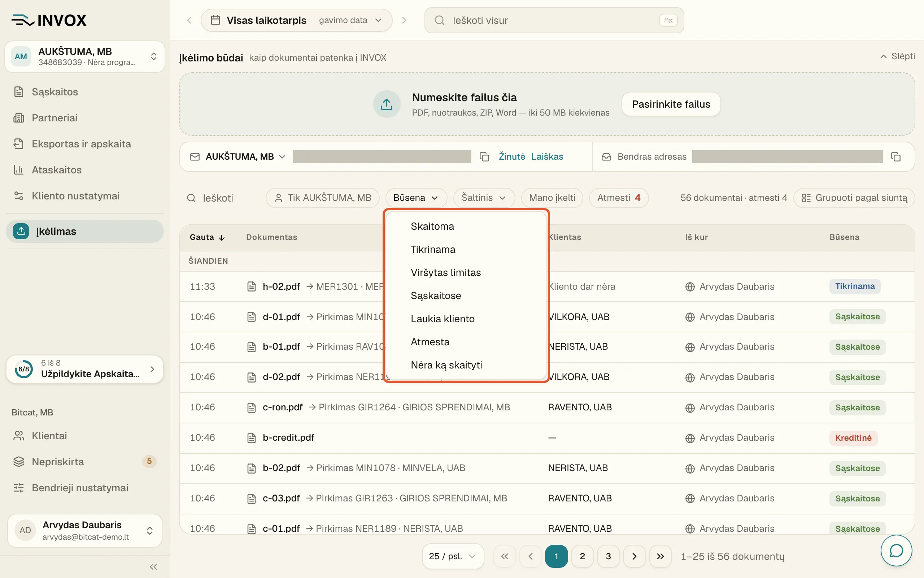Open the 6/8 progress ring card
This screenshot has width=924, height=578.
[85, 369]
